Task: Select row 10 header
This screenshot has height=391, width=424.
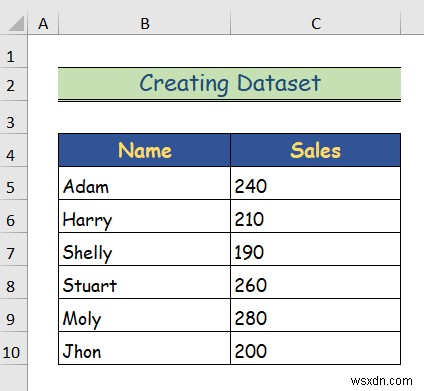Action: point(13,348)
